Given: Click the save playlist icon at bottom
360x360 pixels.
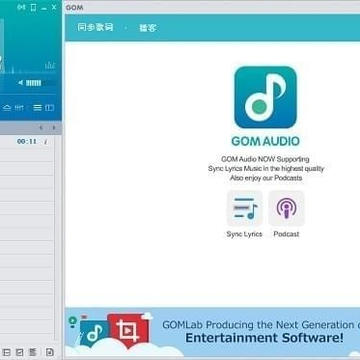Looking at the screenshot, I should coord(50,352).
